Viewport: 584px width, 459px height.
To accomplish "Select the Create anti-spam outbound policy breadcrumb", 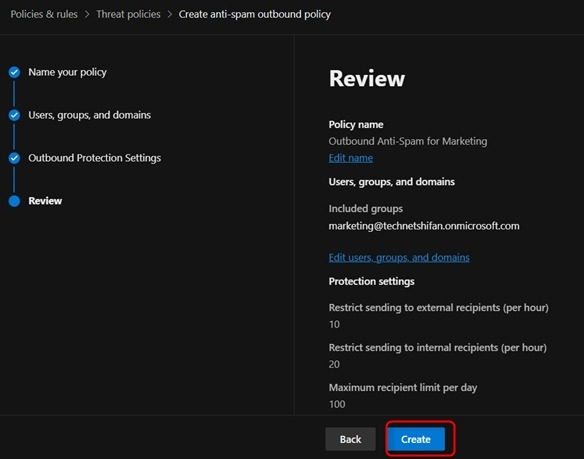I will point(254,14).
